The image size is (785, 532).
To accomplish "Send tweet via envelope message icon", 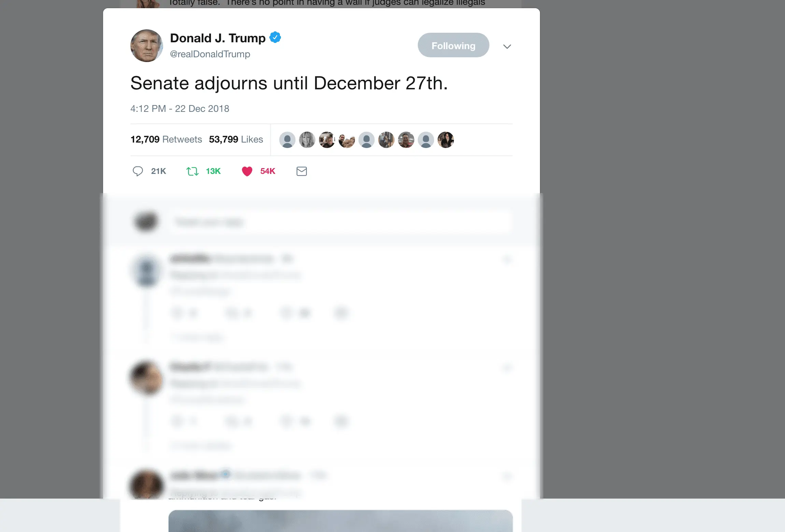I will pos(302,171).
